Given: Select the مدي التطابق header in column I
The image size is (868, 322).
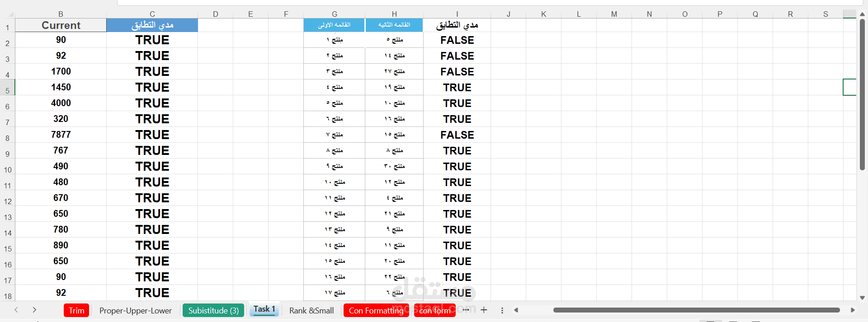Looking at the screenshot, I should 457,25.
